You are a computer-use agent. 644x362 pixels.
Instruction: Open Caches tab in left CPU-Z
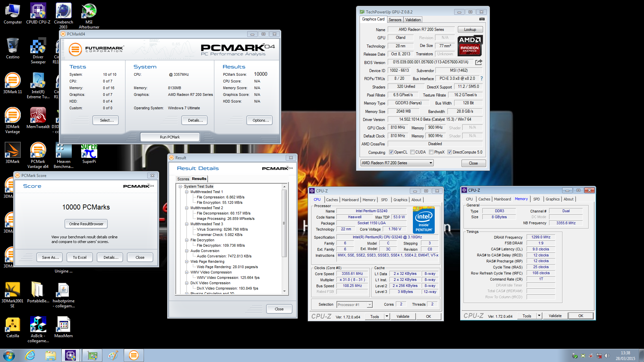pos(332,200)
